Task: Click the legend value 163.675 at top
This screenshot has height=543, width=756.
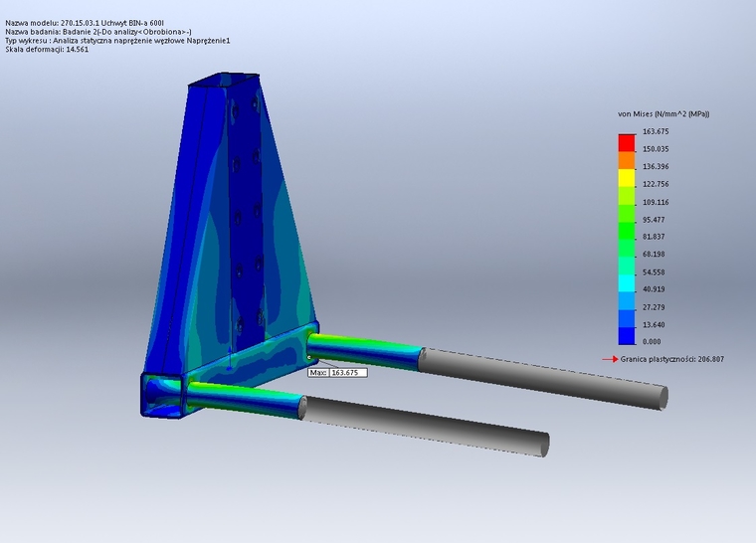Action: [x=656, y=131]
